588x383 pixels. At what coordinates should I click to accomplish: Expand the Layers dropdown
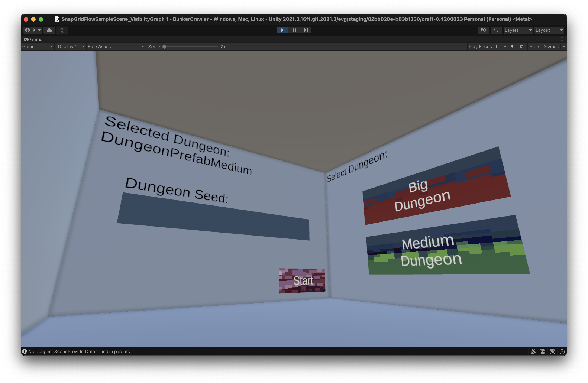tap(518, 30)
